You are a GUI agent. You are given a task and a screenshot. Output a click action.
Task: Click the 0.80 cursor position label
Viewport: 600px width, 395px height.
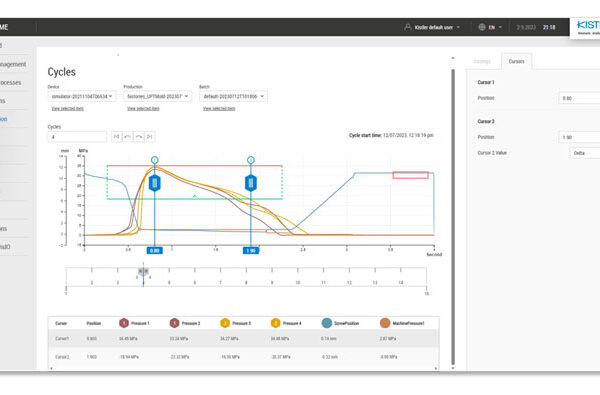point(155,251)
